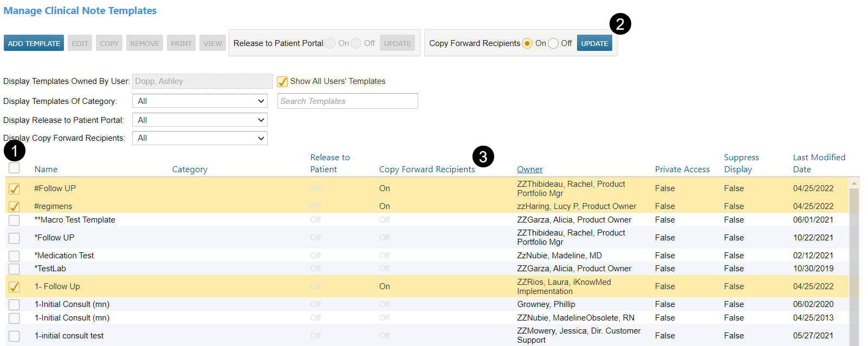Open Display Release to Patient Portal dropdown
The image size is (868, 346).
click(199, 120)
